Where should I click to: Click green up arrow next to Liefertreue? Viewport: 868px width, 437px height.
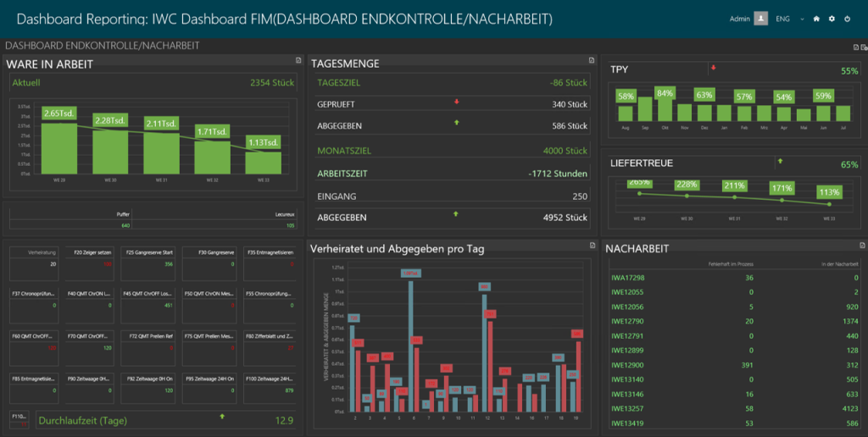[x=780, y=161]
